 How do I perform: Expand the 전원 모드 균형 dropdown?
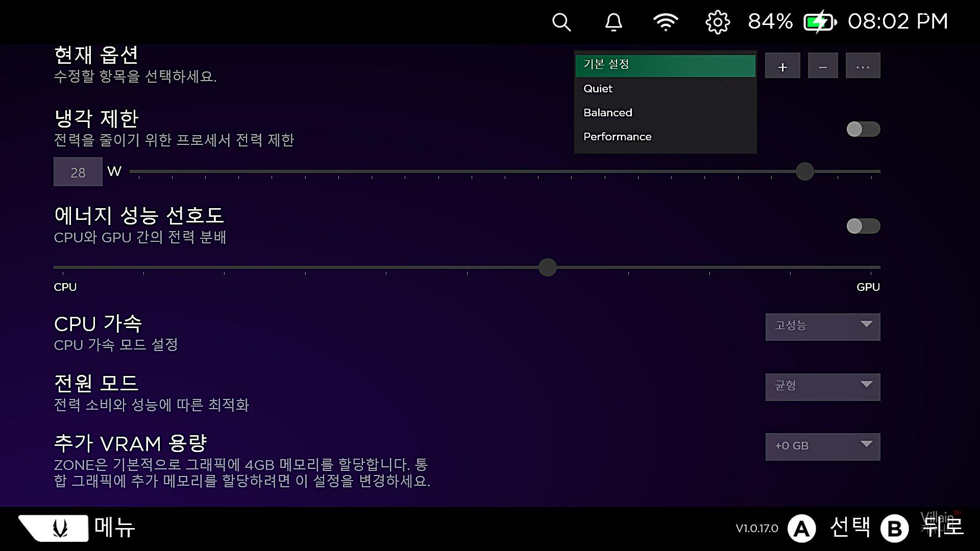[822, 387]
